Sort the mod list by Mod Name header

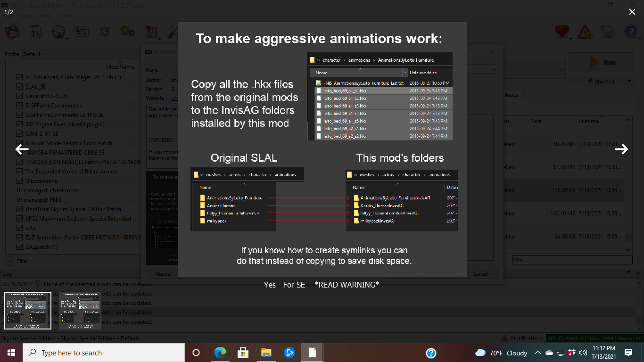[x=120, y=67]
